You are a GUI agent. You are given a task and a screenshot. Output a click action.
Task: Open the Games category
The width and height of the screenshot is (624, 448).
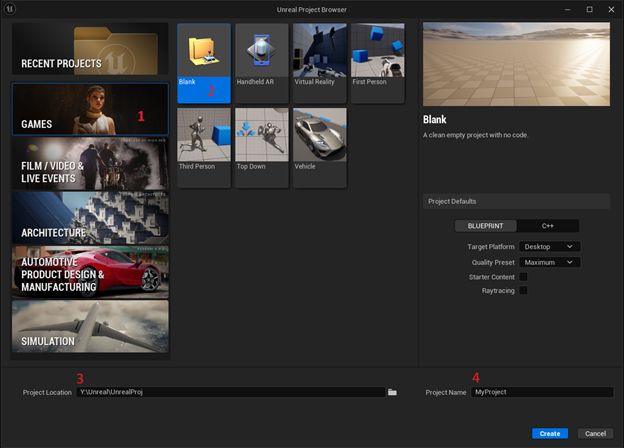tap(91, 109)
